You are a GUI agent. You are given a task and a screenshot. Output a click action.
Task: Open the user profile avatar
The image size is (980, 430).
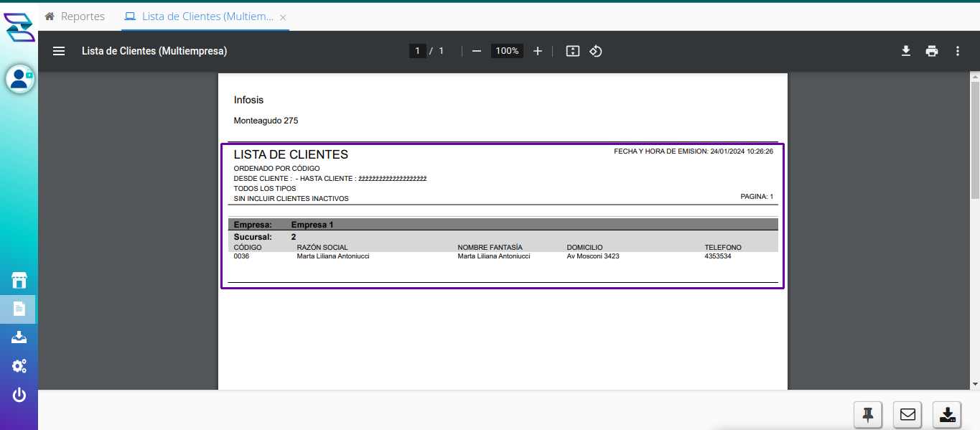pos(20,79)
